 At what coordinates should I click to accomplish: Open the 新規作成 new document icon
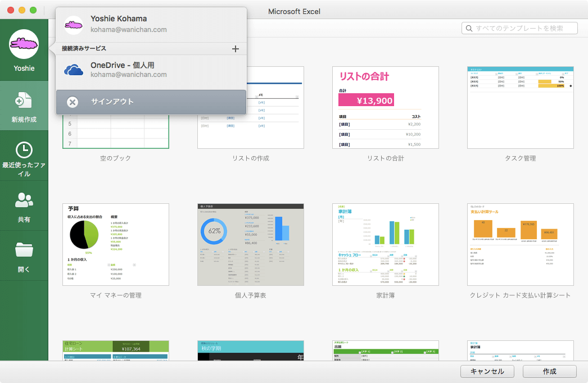coord(24,100)
